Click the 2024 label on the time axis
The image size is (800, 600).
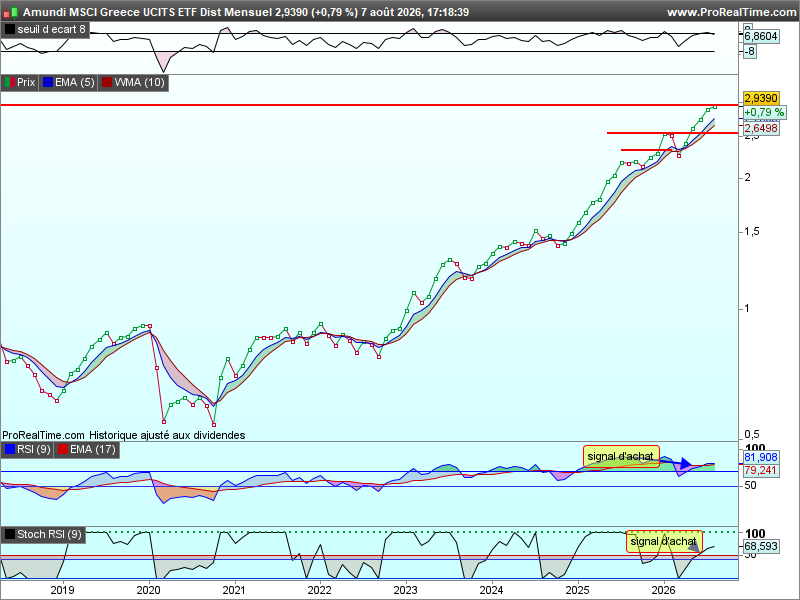(491, 590)
